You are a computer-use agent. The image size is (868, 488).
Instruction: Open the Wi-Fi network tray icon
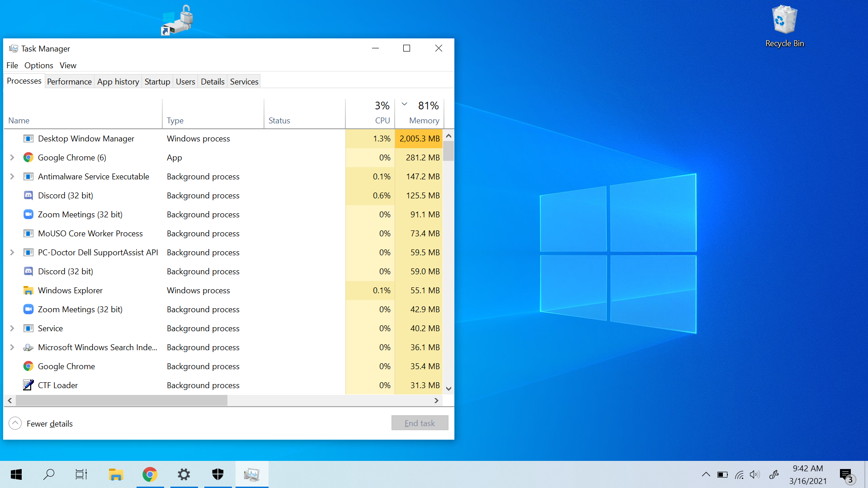click(739, 474)
